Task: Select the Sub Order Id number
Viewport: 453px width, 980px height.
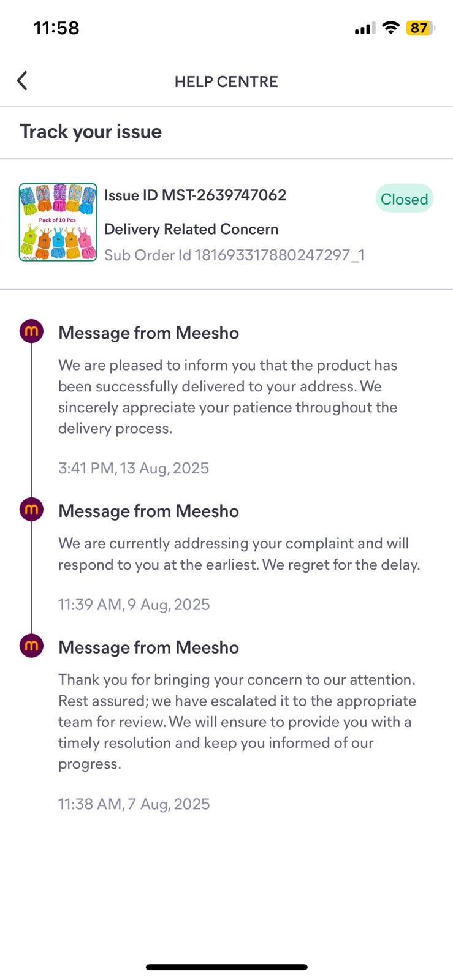Action: coord(279,255)
